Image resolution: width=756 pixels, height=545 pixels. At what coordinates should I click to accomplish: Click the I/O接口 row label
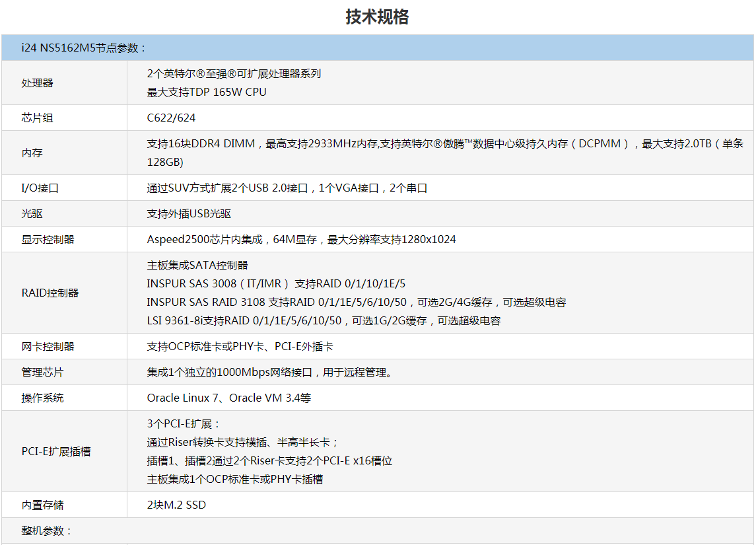pyautogui.click(x=40, y=188)
